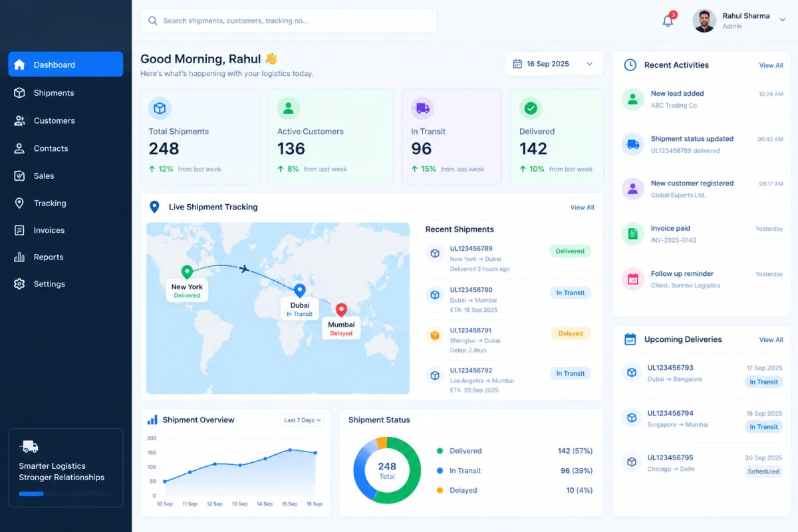Click package icon for delivery UL123456795
This screenshot has height=532, width=798.
pos(630,463)
